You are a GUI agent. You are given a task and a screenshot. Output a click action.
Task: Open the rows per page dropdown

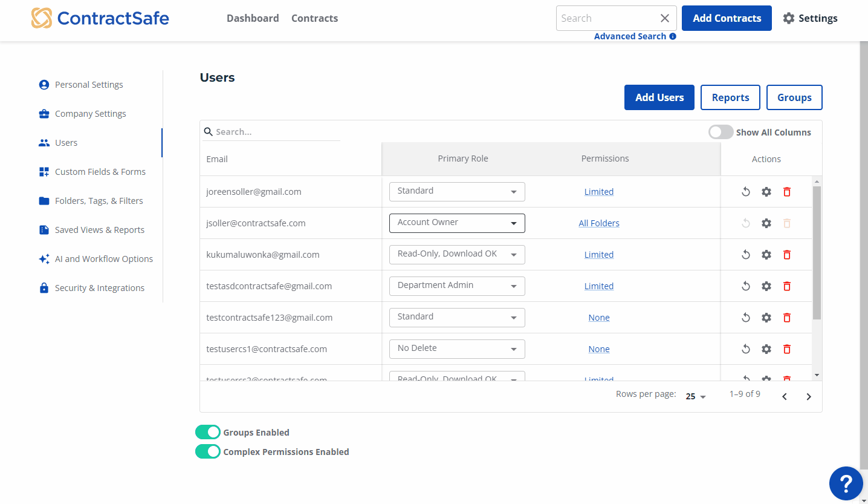(x=696, y=396)
